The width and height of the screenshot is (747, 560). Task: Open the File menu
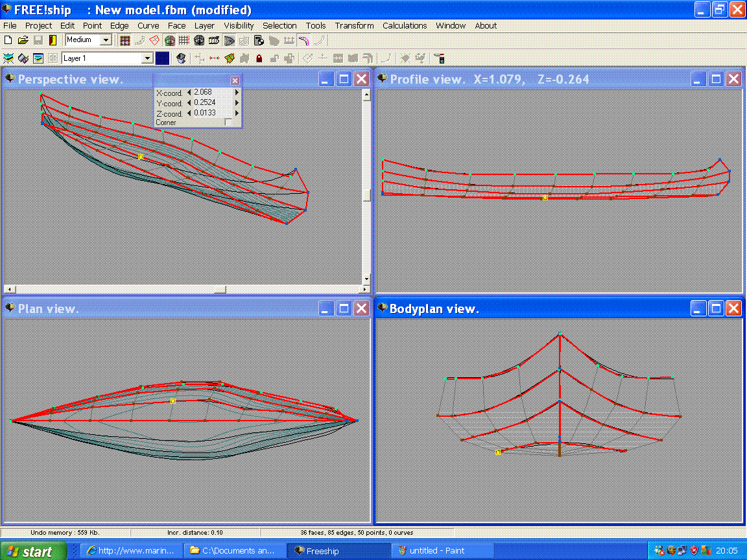[10, 26]
